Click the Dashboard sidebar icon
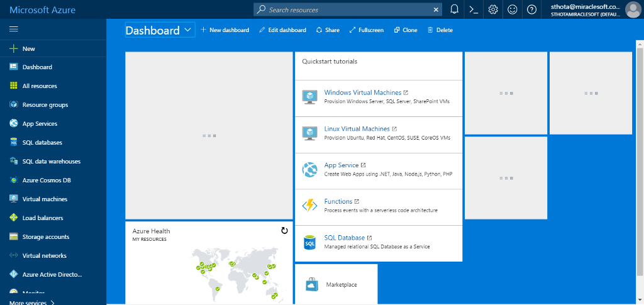This screenshot has width=644, height=305. [14, 67]
